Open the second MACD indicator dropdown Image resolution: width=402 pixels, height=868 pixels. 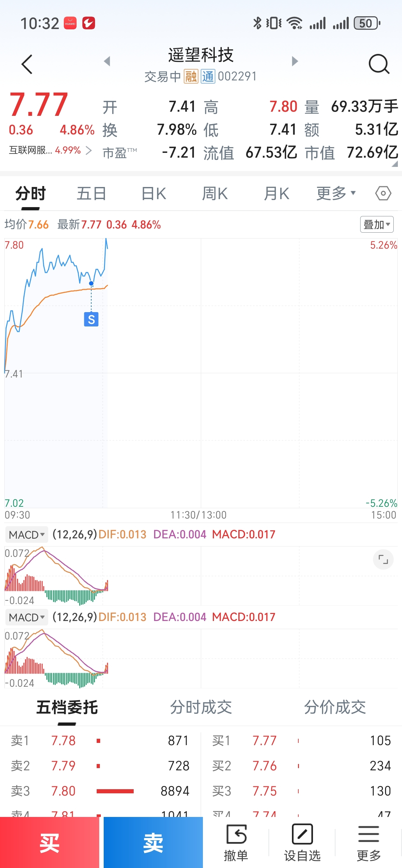tap(26, 617)
